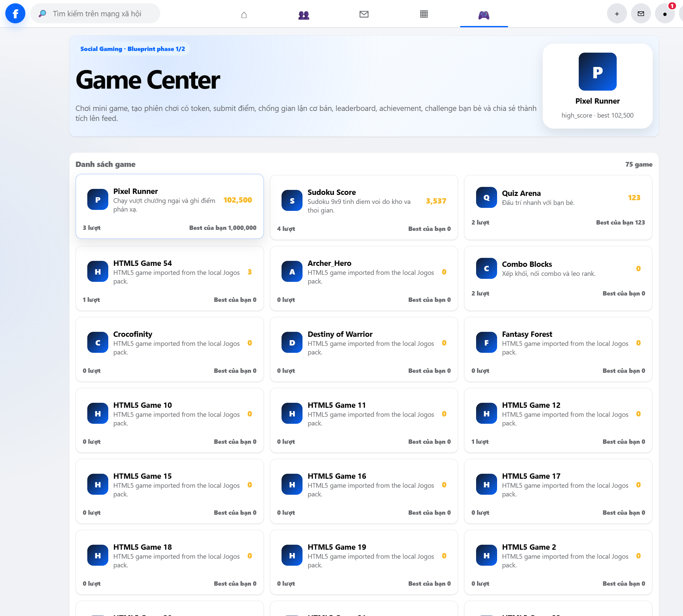The image size is (683, 616).
Task: Click the Sudoku Score S icon
Action: tap(292, 200)
